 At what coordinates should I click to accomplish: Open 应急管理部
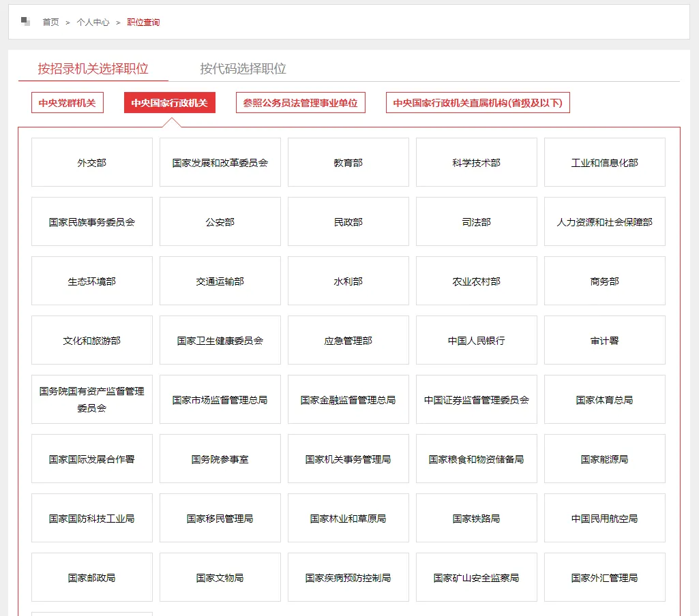348,340
